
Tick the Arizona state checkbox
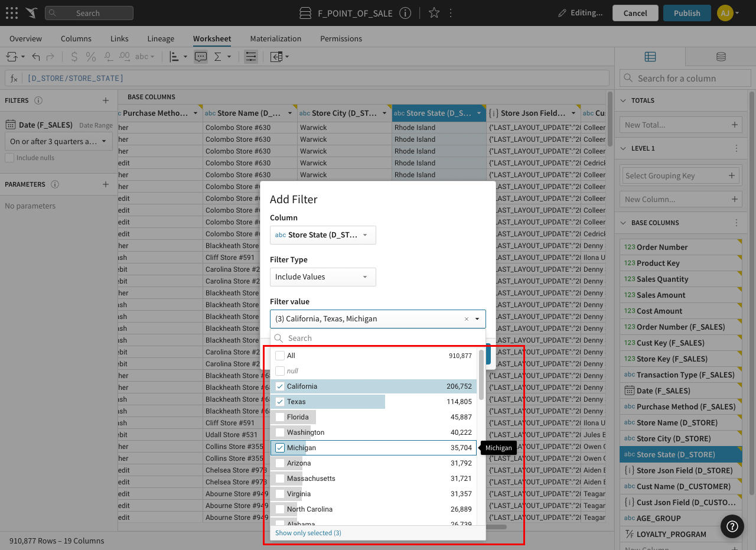(280, 463)
